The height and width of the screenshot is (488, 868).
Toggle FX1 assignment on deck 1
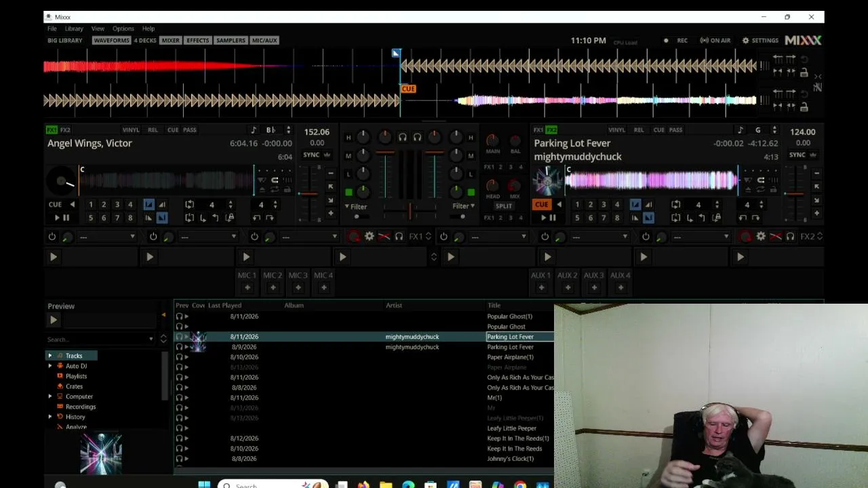tap(52, 130)
